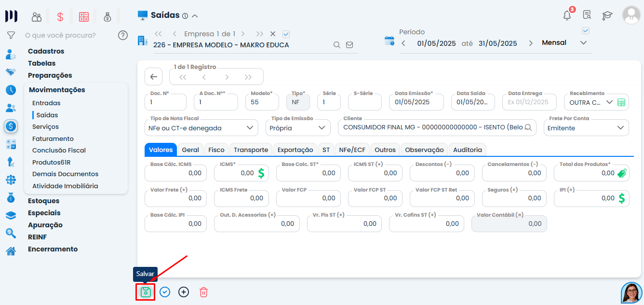Open the notifications bell icon
644x305 pixels.
coord(567,15)
